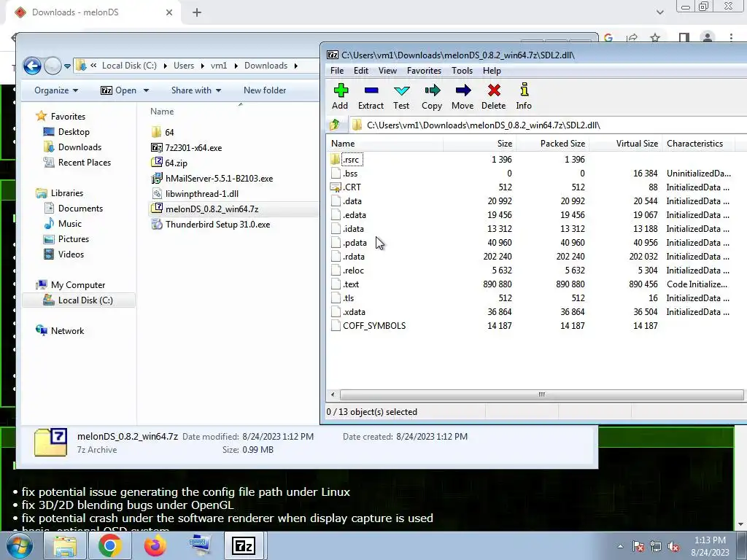Open the Edit menu in 7-Zip
Viewport: 747px width, 560px height.
[x=360, y=71]
